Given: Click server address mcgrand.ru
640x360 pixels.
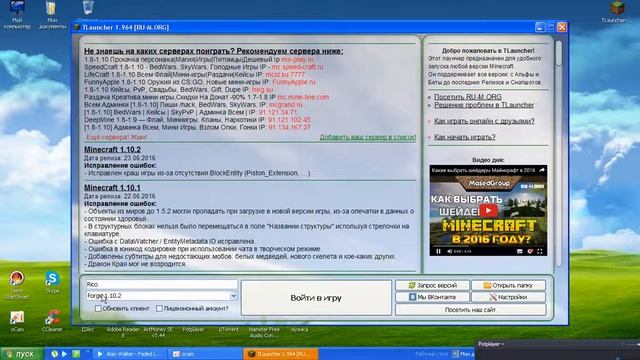Looking at the screenshot, I should (286, 104).
